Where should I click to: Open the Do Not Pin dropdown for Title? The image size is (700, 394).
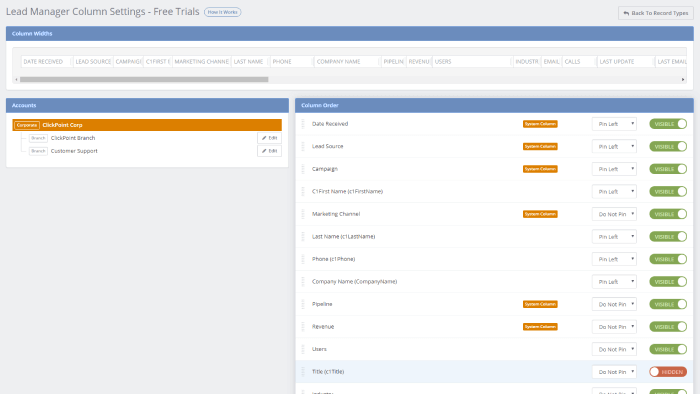pos(614,372)
